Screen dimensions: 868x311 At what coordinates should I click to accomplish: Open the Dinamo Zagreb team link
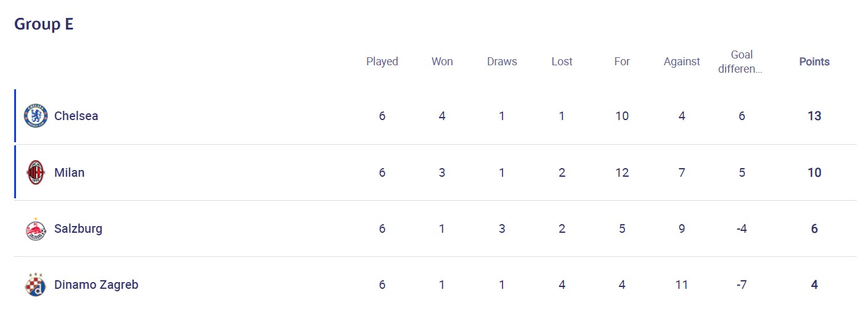[x=96, y=285]
